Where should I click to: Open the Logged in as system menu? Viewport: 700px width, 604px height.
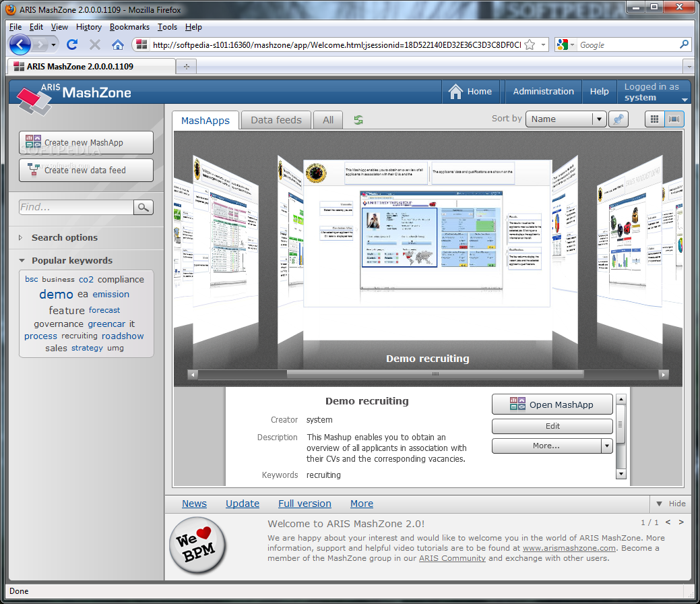point(654,92)
